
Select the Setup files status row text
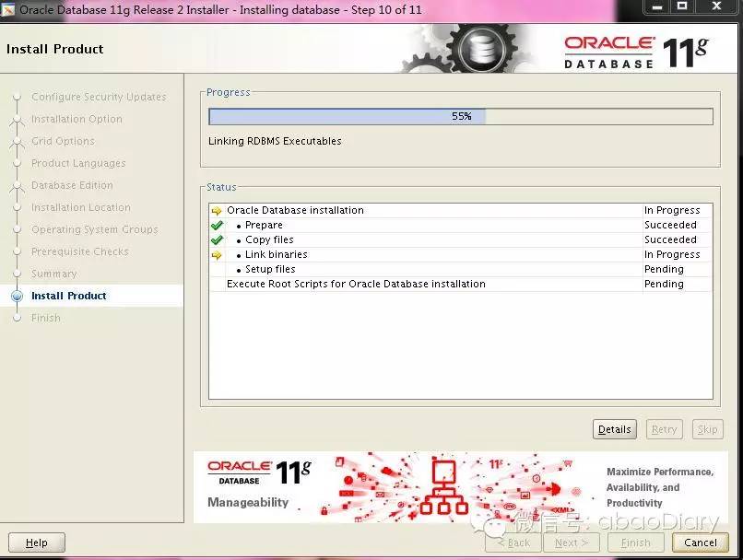pyautogui.click(x=270, y=269)
